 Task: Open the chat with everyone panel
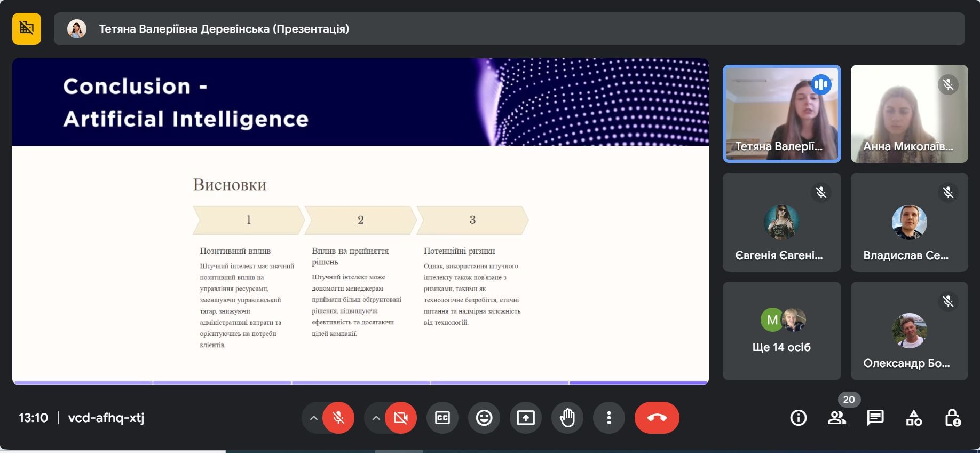875,418
